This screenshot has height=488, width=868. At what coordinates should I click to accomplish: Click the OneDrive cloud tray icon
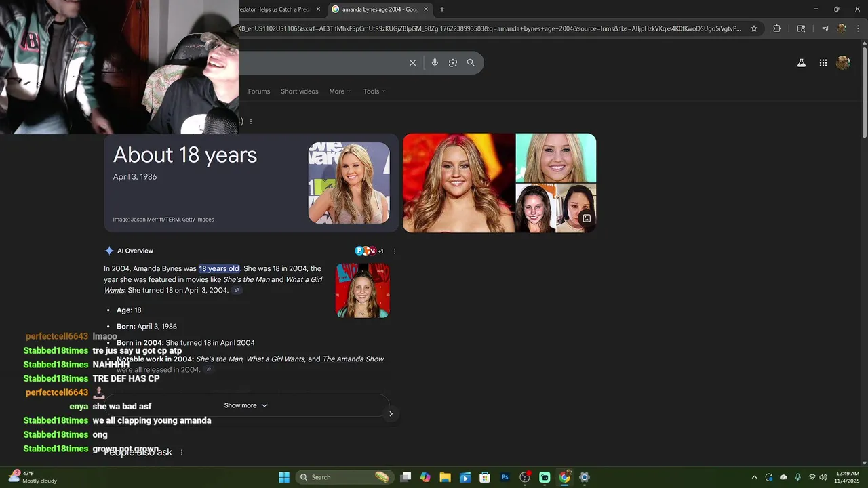783,477
